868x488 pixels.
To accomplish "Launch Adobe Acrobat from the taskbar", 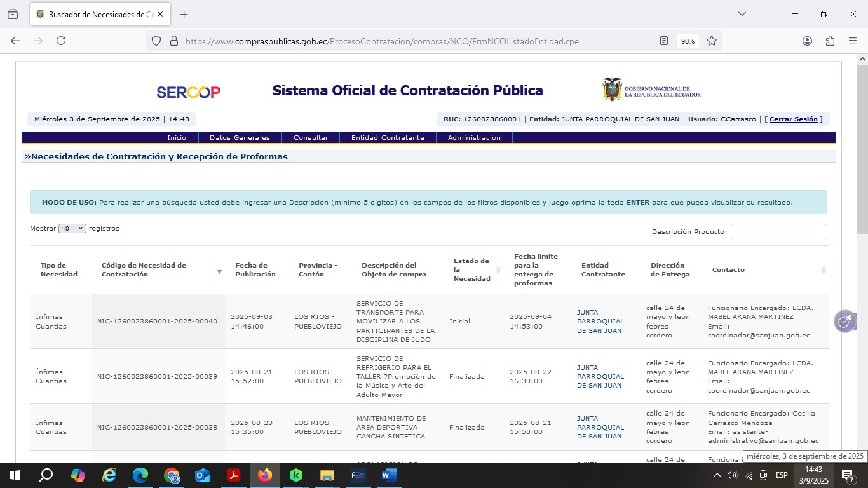I will point(234,475).
